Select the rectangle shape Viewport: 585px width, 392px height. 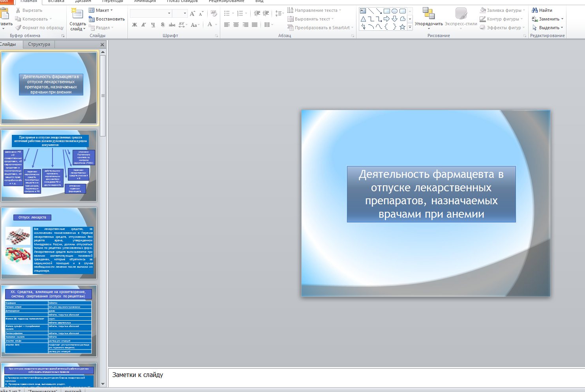(x=387, y=11)
